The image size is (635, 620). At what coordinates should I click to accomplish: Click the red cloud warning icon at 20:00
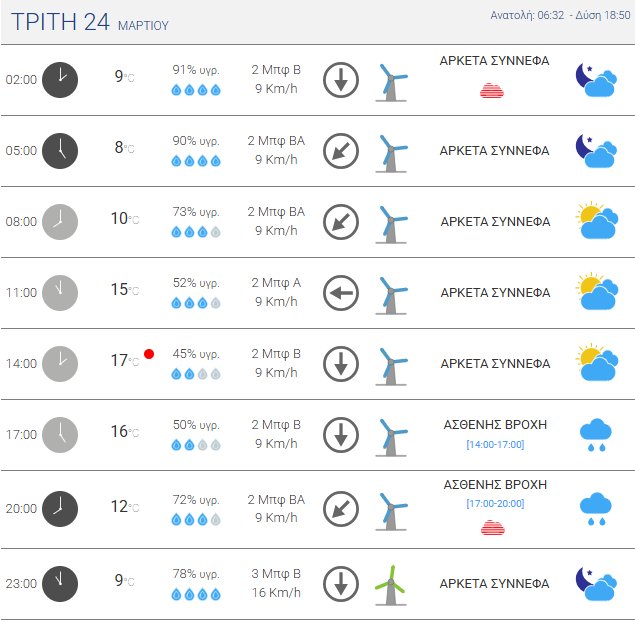[x=493, y=527]
